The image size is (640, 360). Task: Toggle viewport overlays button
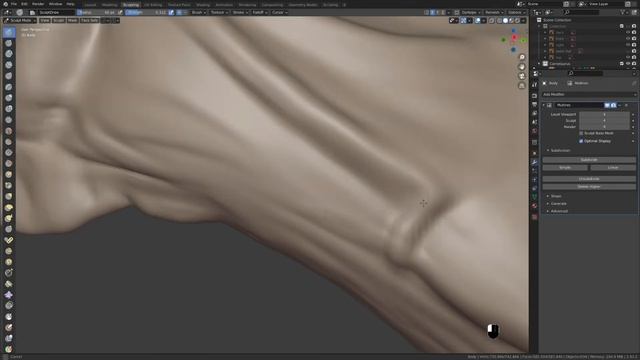477,20
